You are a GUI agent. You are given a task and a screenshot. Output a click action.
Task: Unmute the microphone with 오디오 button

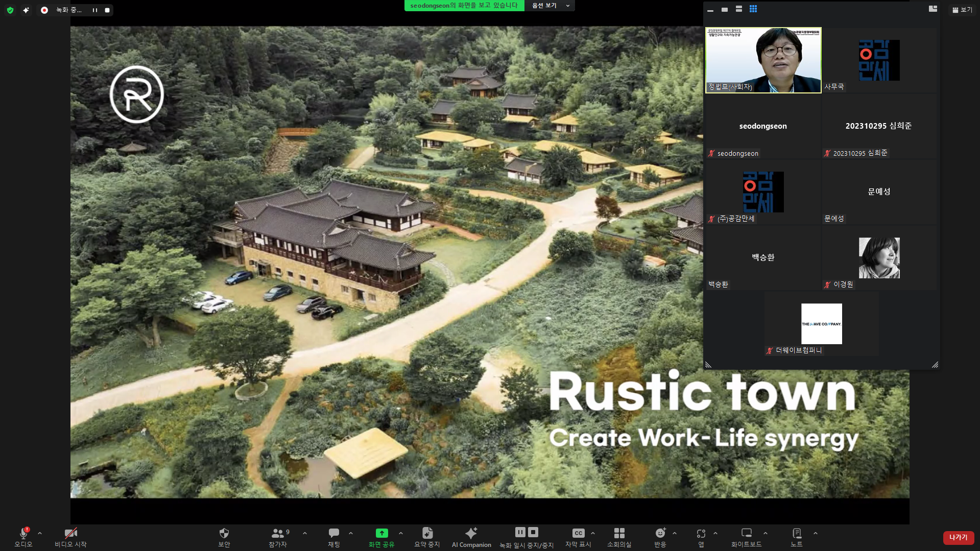pos(23,536)
